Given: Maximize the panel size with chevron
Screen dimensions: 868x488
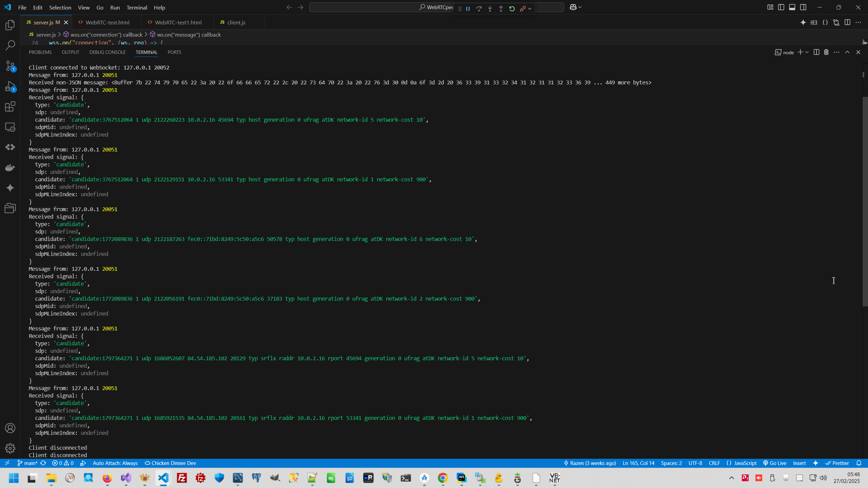Looking at the screenshot, I should [x=847, y=52].
